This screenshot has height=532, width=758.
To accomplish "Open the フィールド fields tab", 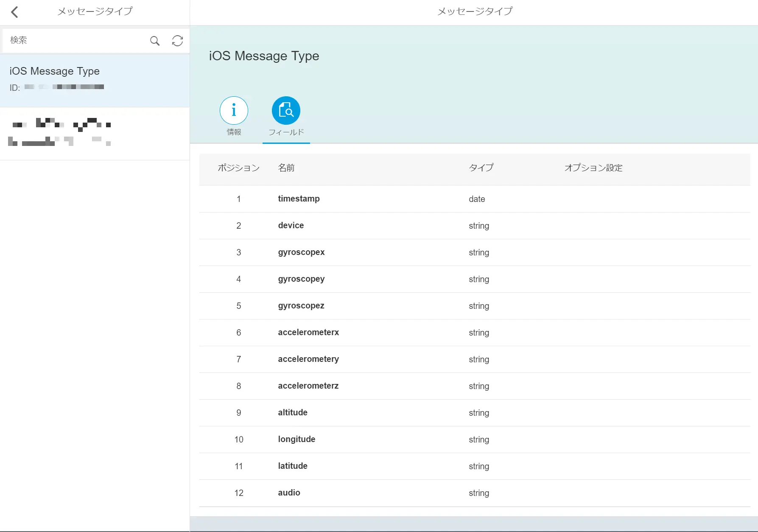I will click(x=286, y=116).
